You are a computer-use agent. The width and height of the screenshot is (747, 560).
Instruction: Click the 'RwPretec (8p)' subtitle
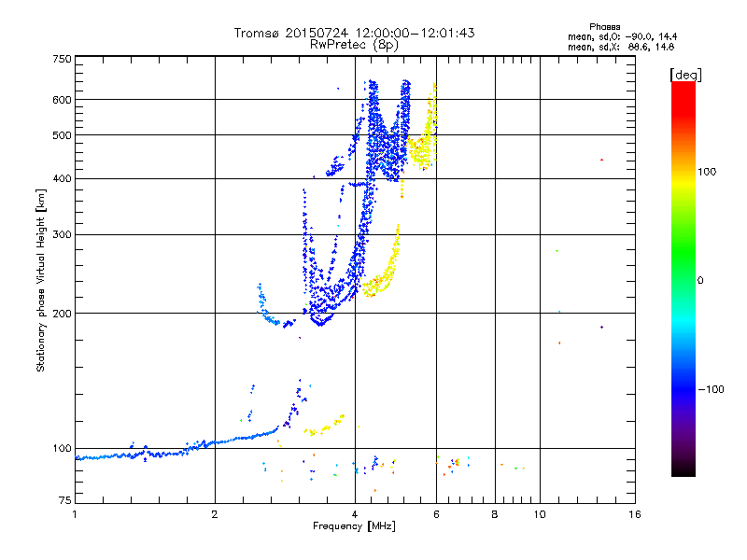pyautogui.click(x=354, y=45)
